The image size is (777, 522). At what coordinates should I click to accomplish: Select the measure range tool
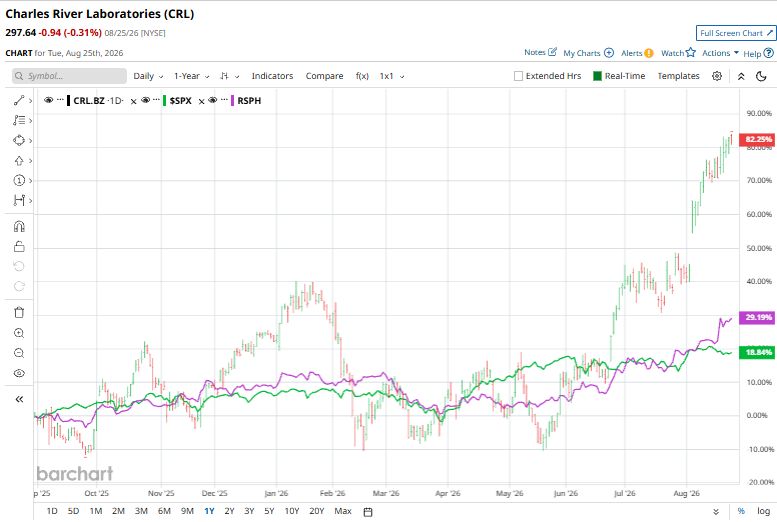(x=19, y=200)
